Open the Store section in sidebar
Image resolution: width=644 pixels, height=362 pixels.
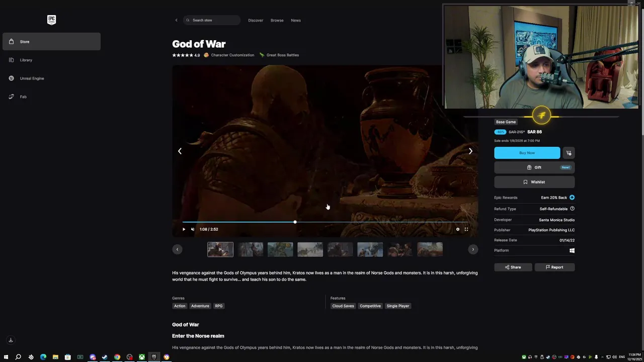[x=51, y=42]
